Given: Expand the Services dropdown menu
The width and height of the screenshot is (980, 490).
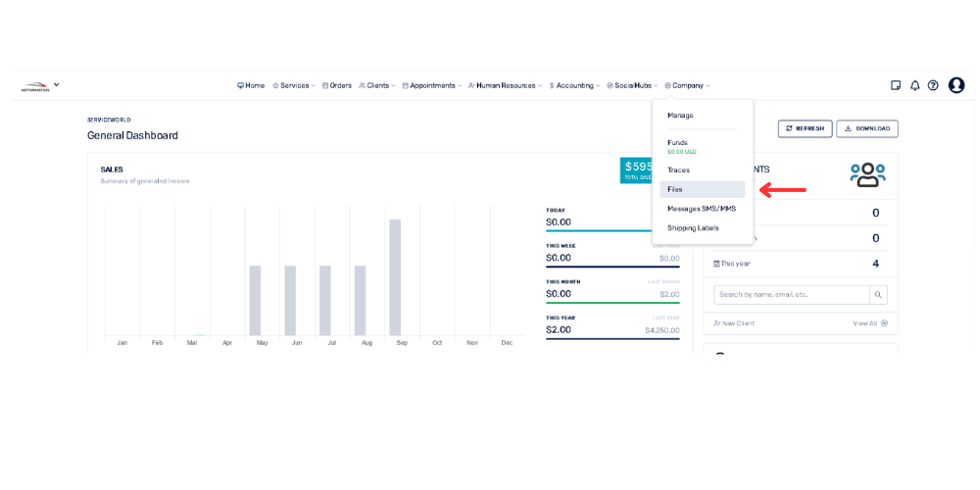Looking at the screenshot, I should click(x=294, y=85).
